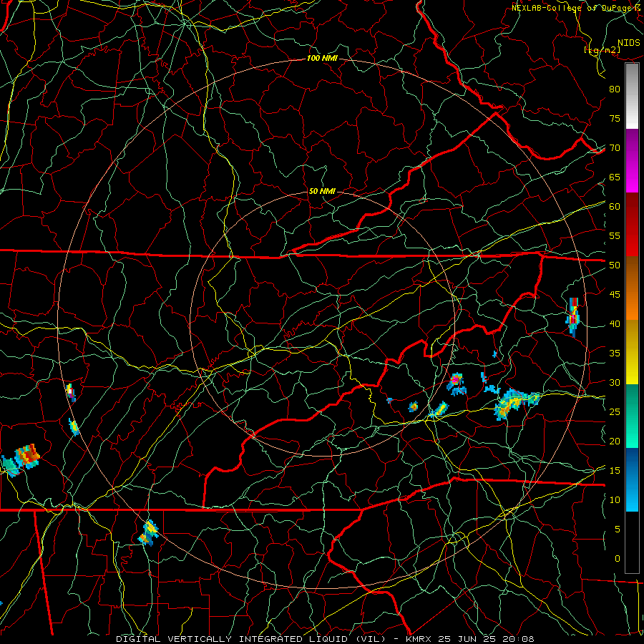Click the legend value 35
This screenshot has height=644, width=644.
pos(615,353)
